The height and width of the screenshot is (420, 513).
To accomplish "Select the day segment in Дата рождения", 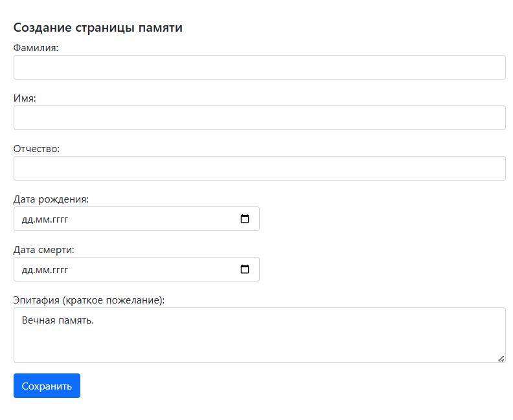I will tap(27, 219).
